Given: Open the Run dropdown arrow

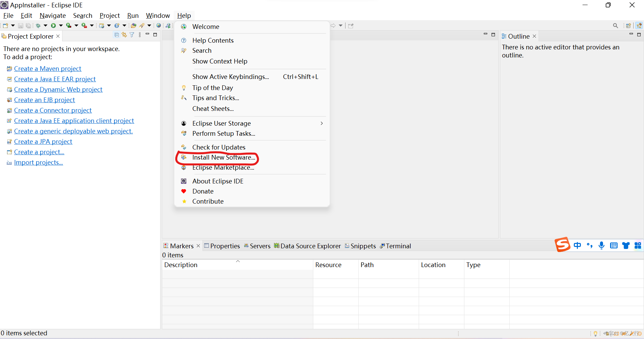Looking at the screenshot, I should [x=61, y=26].
